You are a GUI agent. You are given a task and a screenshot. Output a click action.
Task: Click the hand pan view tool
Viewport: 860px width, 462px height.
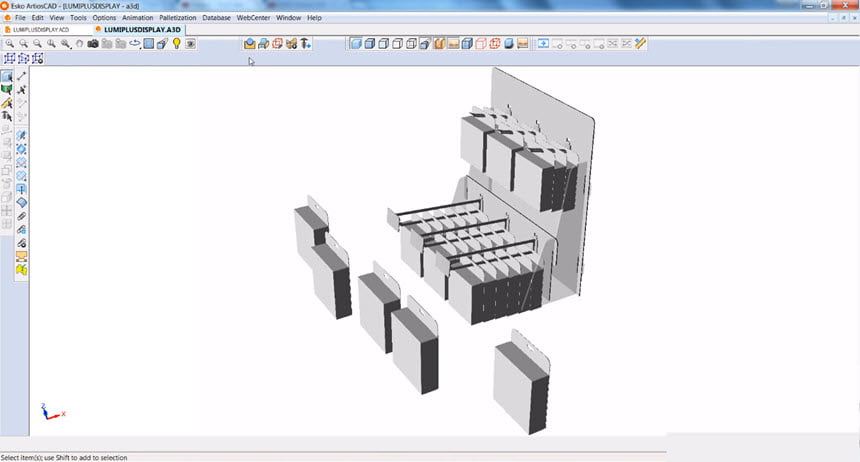(x=79, y=43)
